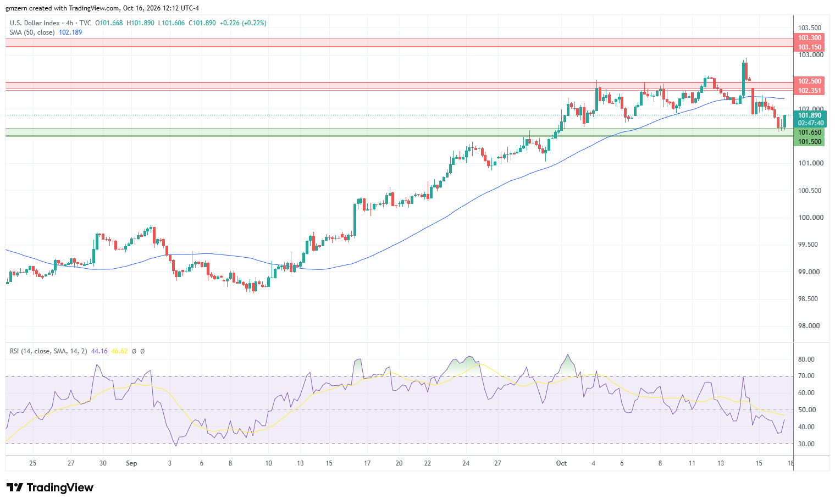Click the Sep label on the time axis

click(x=131, y=463)
